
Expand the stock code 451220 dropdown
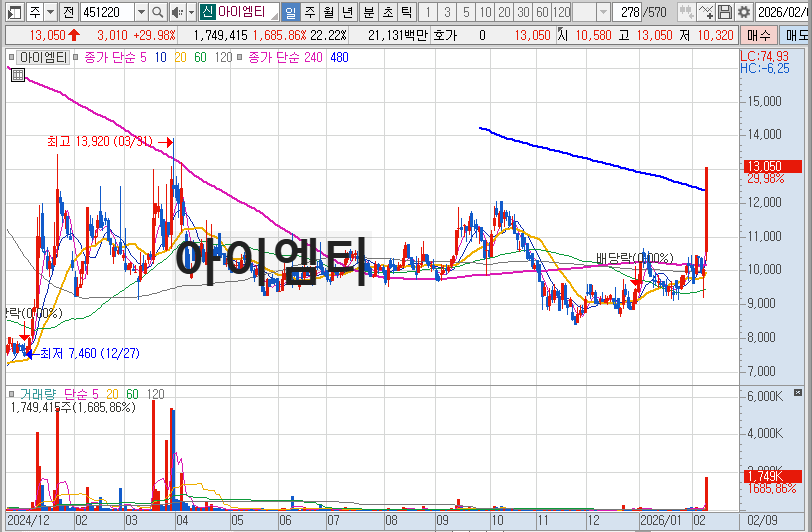point(141,11)
